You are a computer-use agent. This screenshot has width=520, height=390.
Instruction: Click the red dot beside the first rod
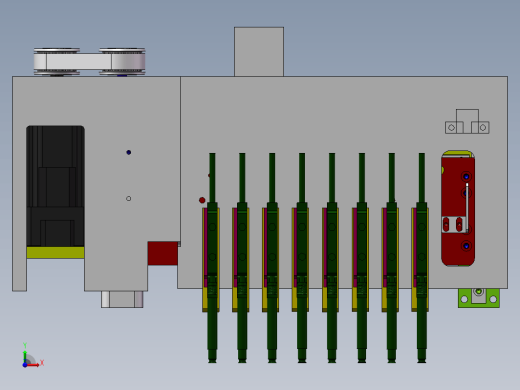202,200
